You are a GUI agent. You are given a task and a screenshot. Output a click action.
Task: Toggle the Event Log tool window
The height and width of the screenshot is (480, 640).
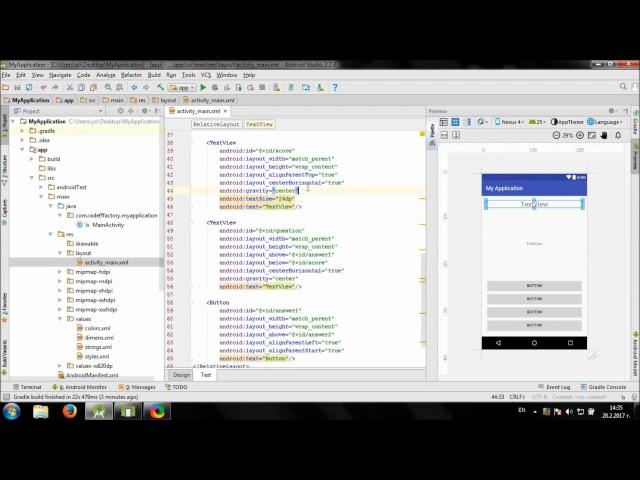click(553, 387)
